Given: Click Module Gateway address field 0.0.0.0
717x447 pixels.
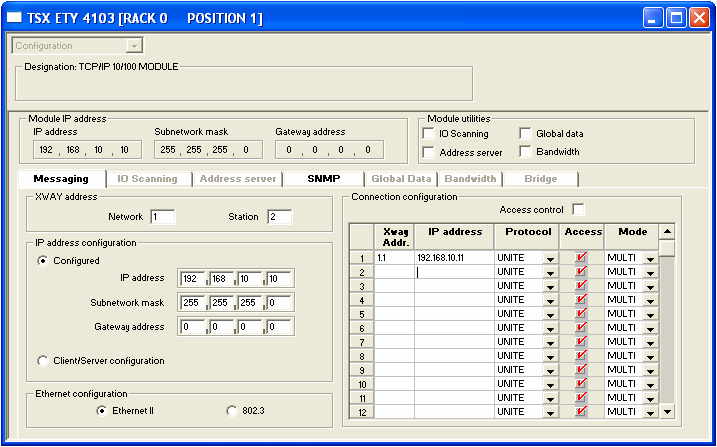Looking at the screenshot, I should pyautogui.click(x=329, y=150).
